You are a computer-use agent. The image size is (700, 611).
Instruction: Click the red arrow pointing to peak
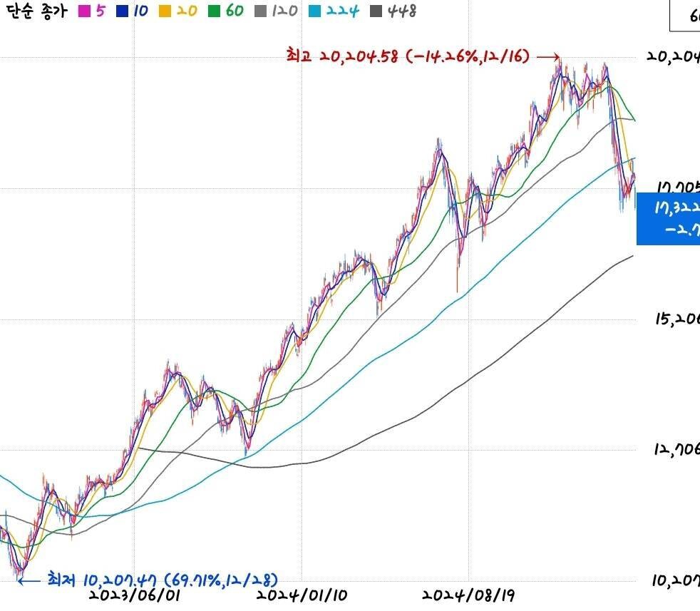547,56
